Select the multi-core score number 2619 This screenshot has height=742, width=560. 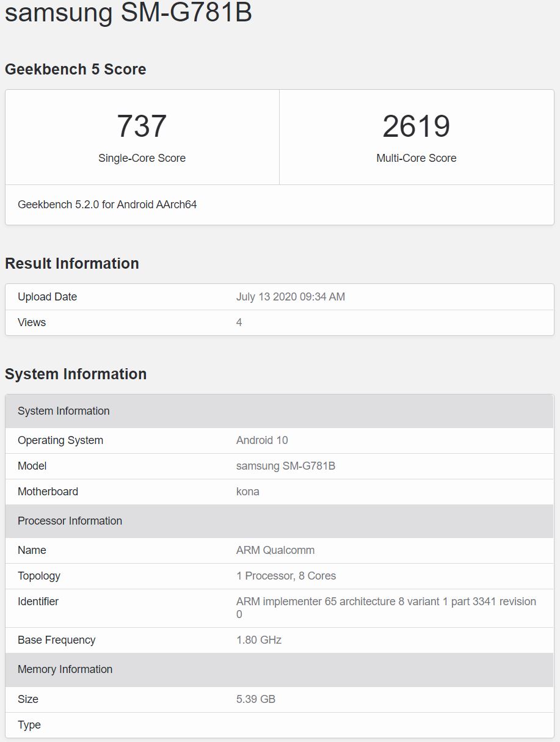[416, 126]
